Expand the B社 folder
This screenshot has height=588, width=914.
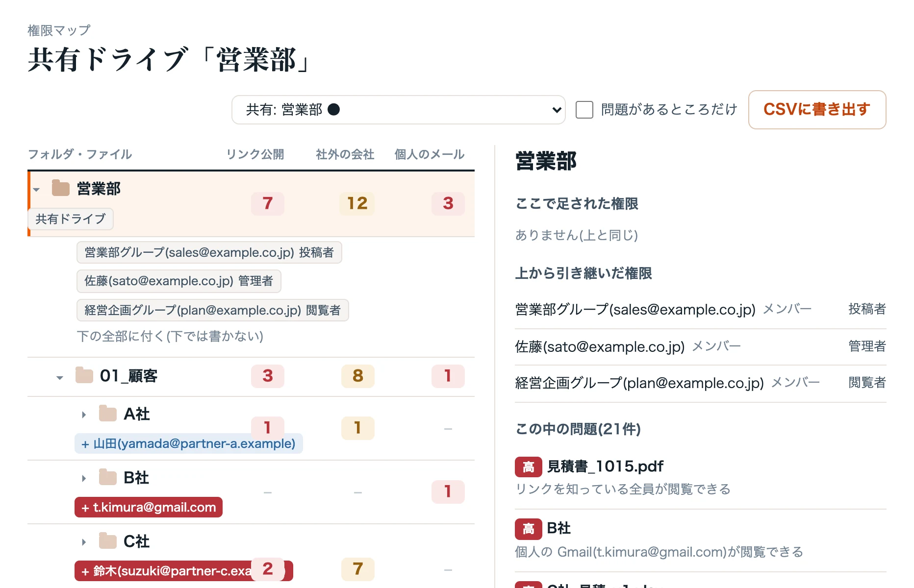[x=84, y=478]
